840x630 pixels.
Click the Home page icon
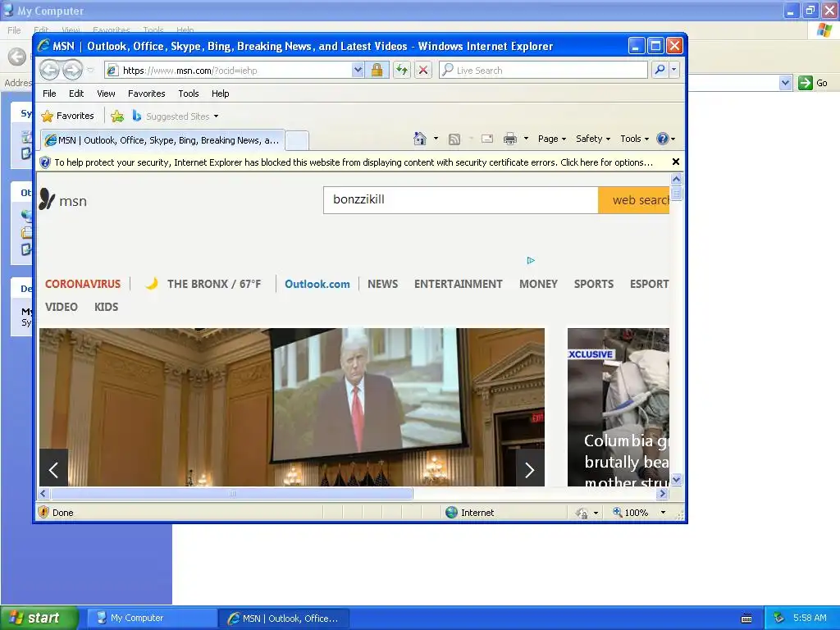420,139
